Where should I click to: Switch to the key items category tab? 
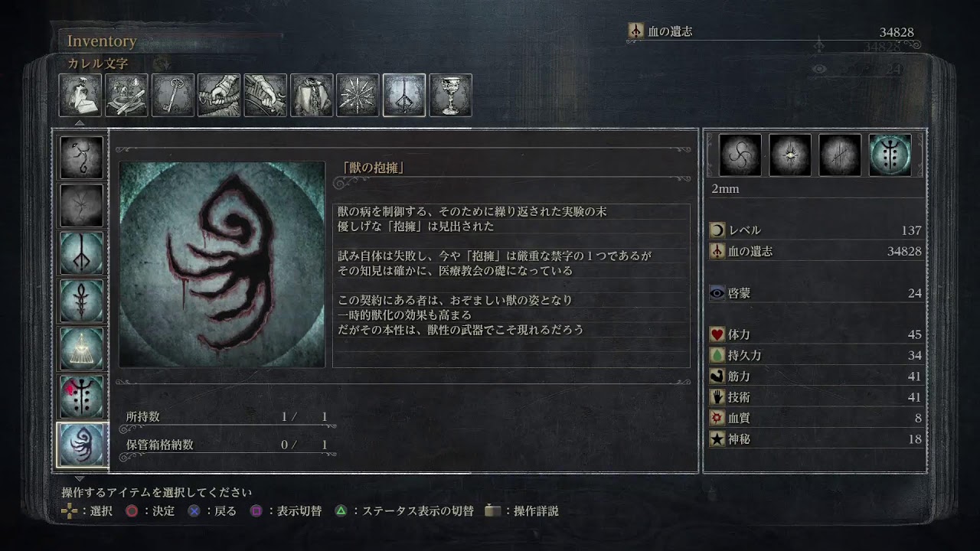[x=172, y=95]
